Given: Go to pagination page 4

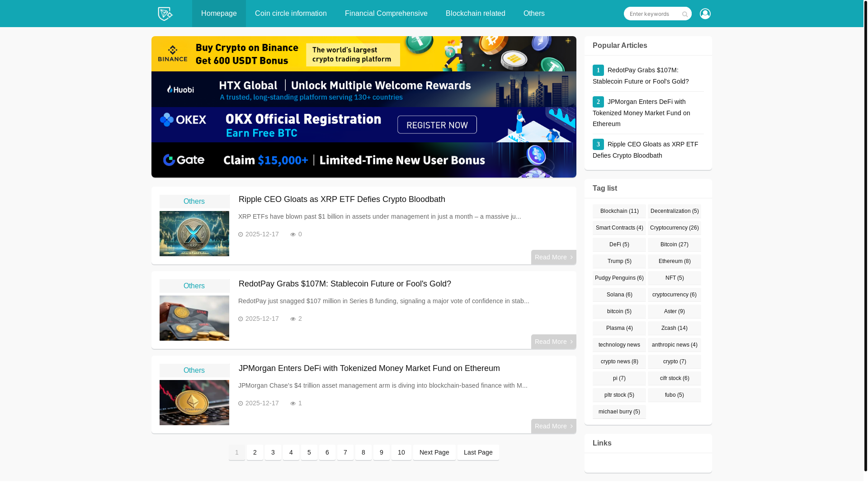Looking at the screenshot, I should [291, 452].
